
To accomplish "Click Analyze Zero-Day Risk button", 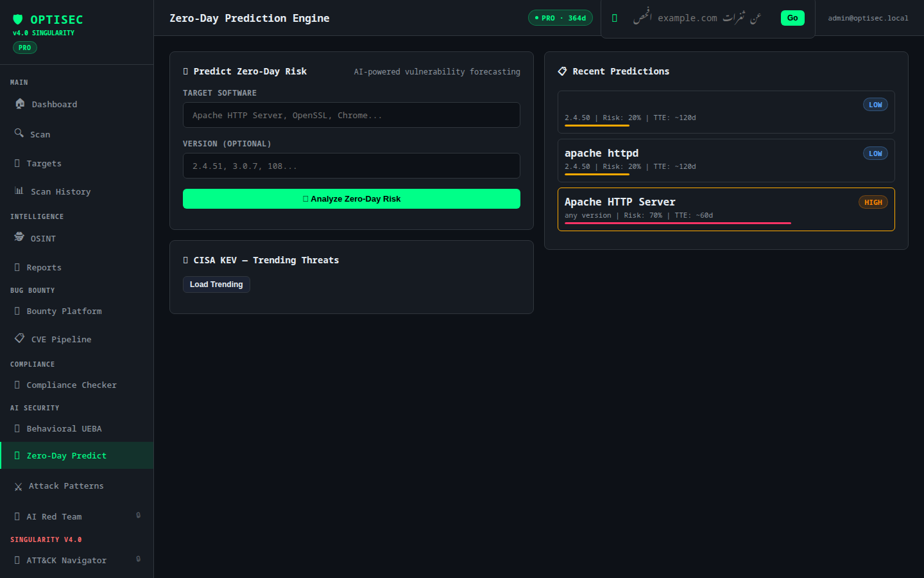I will pyautogui.click(x=352, y=198).
